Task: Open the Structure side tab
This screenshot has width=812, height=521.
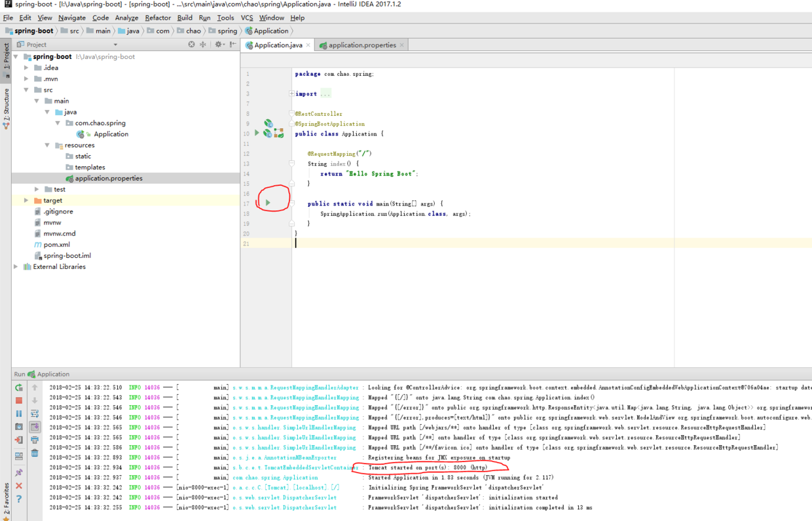Action: point(6,108)
